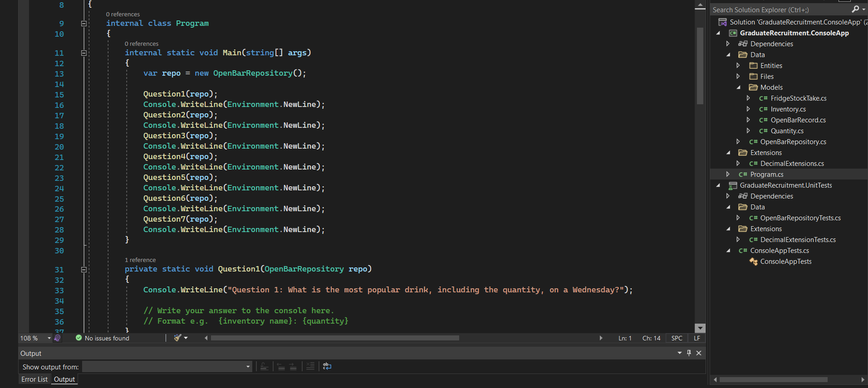Go to next message in Output toolbar
Image resolution: width=868 pixels, height=388 pixels.
tap(293, 367)
